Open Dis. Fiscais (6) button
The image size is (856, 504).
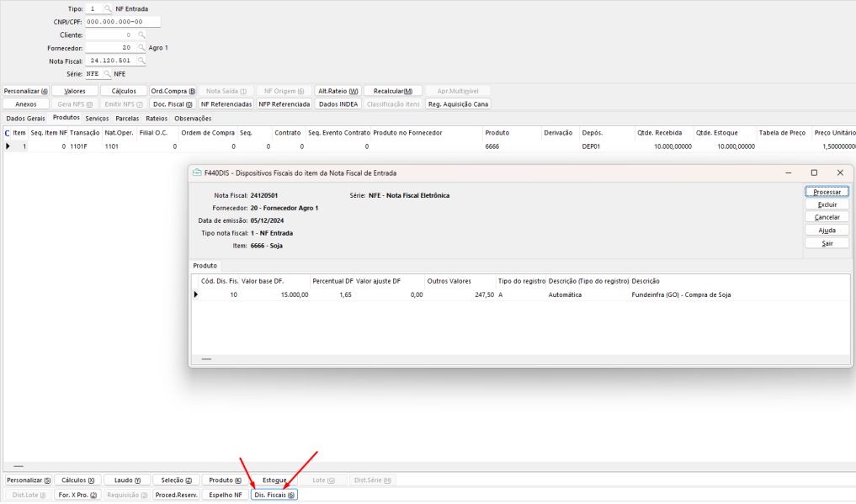point(274,495)
